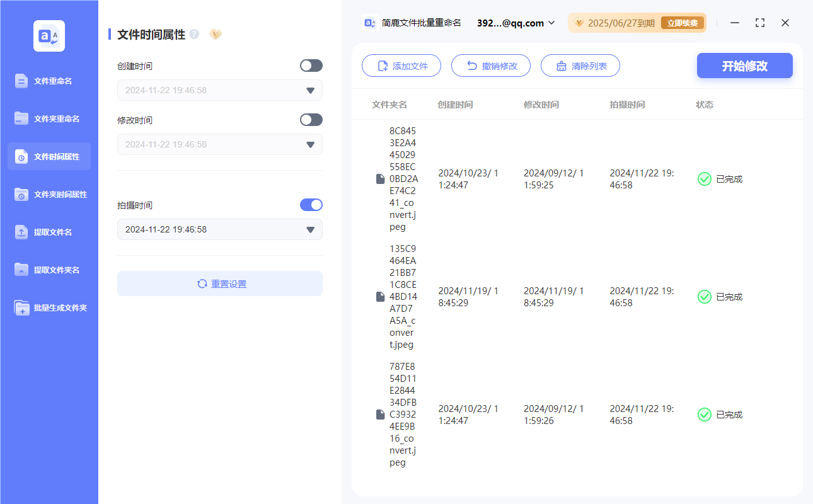Screen dimensions: 813x504
Task: Open help via the question mark icon
Action: click(194, 35)
